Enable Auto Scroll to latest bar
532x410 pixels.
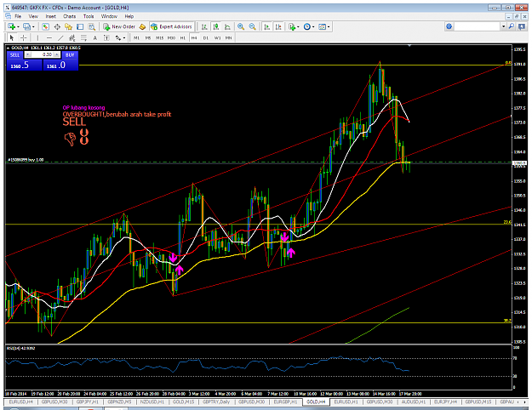click(x=267, y=26)
